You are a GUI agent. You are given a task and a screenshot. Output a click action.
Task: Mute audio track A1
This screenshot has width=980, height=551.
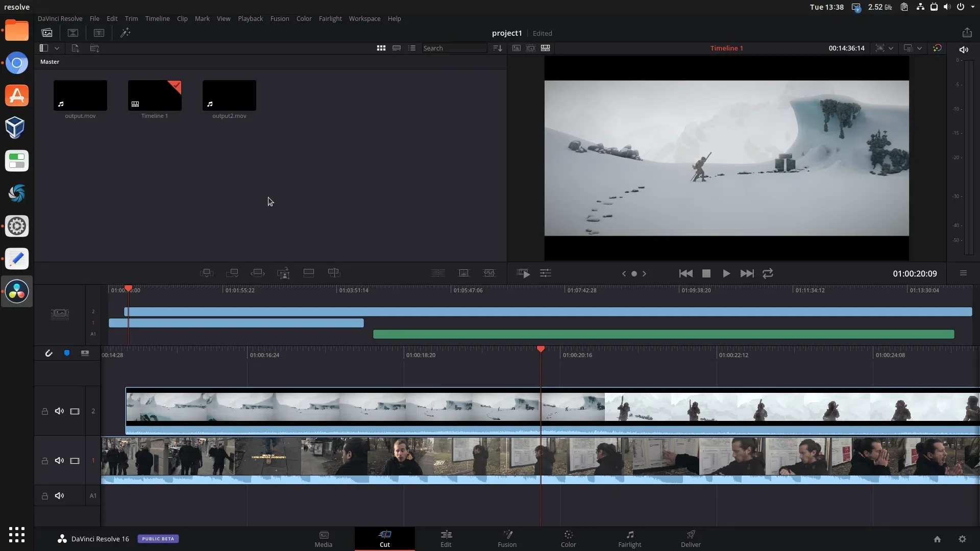click(59, 496)
